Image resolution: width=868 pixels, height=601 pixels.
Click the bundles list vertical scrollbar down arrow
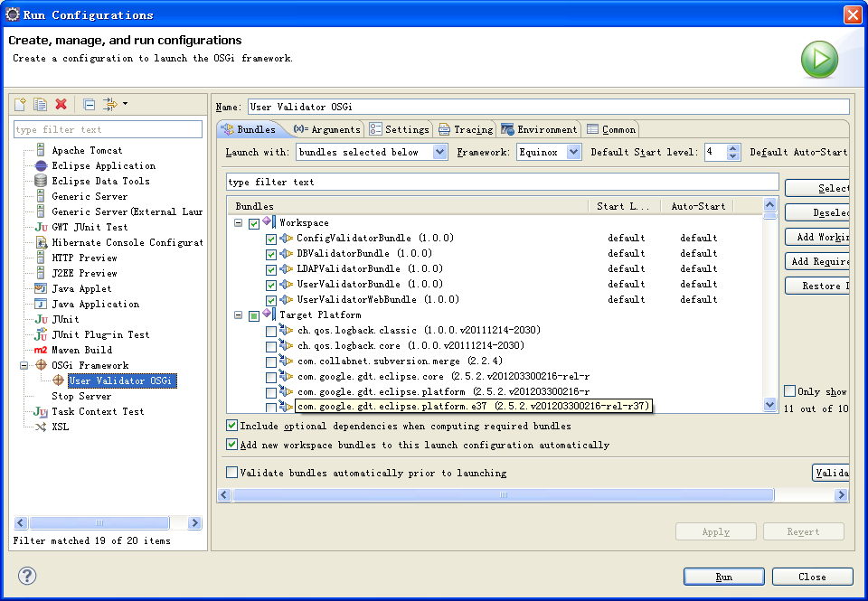point(769,405)
